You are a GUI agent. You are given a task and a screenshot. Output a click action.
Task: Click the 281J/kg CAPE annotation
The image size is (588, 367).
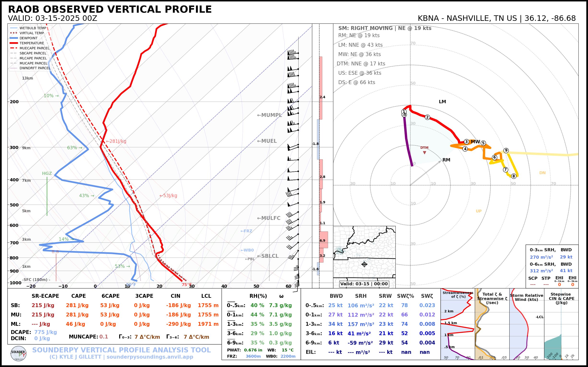[116, 141]
